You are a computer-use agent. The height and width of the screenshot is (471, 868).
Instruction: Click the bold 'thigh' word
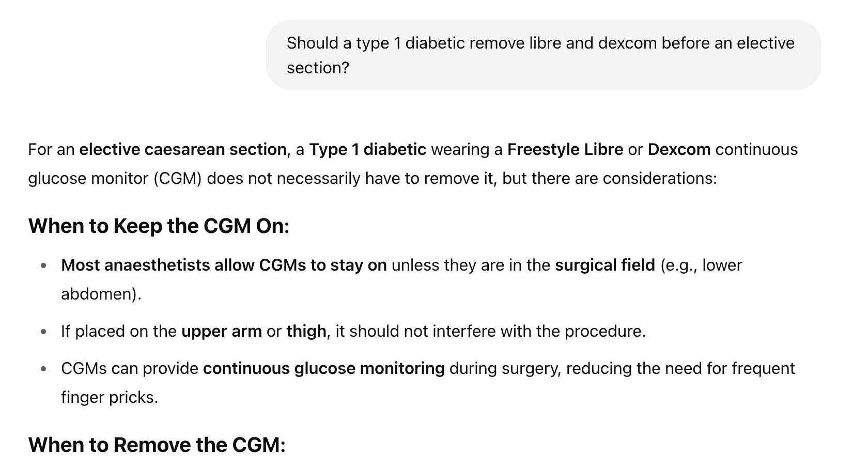tap(306, 332)
